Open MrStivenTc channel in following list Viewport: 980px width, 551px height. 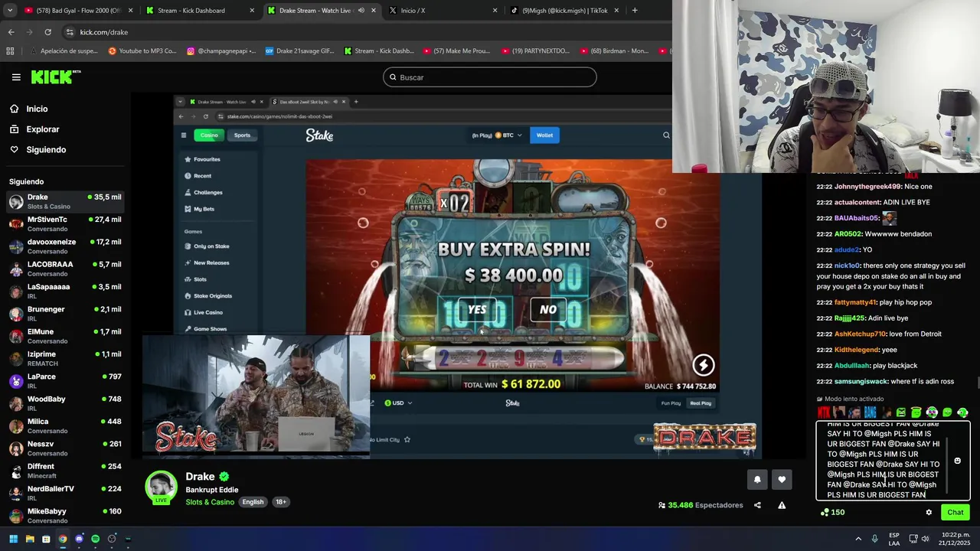[65, 223]
